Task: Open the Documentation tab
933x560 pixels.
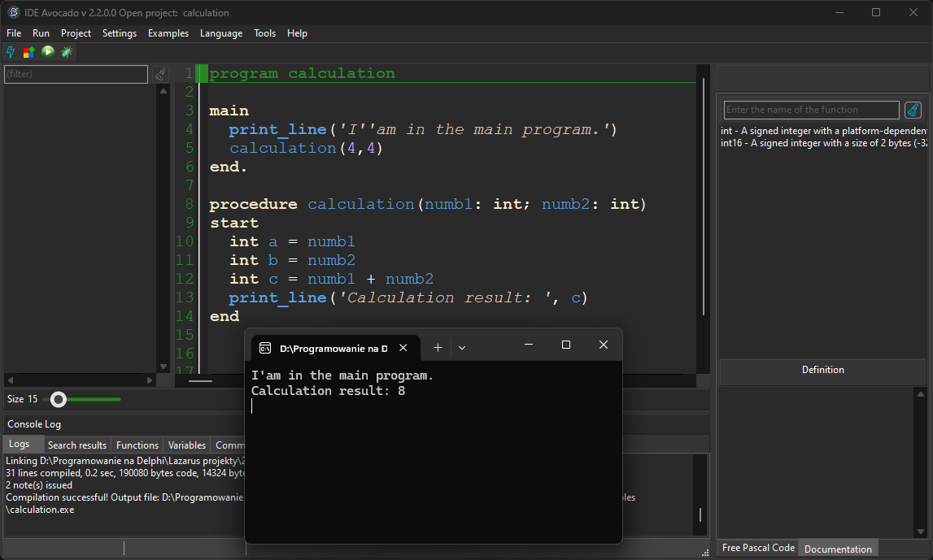Action: (838, 549)
